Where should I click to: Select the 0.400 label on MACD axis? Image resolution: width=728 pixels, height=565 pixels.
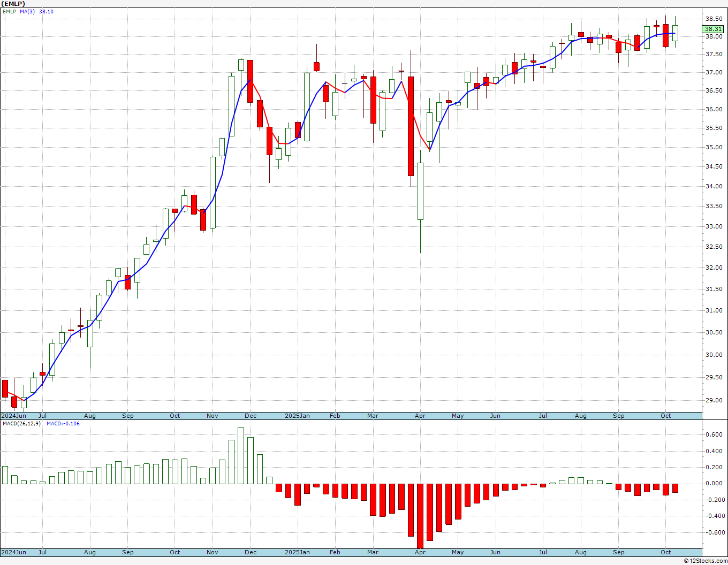[x=714, y=451]
